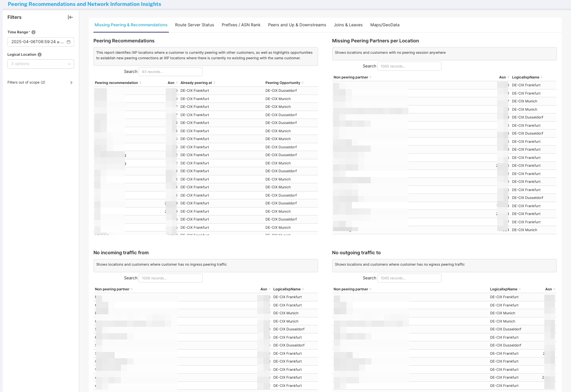Select the Prefixes / ASN Rank tab
The image size is (571, 392).
241,25
